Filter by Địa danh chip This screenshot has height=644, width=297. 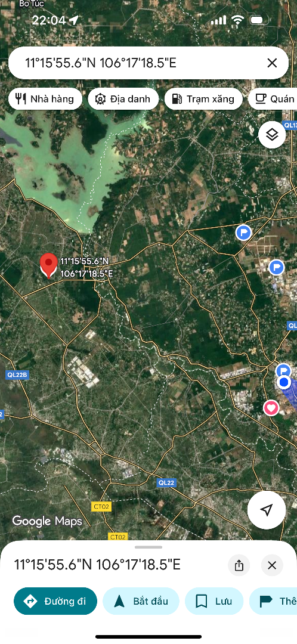123,98
